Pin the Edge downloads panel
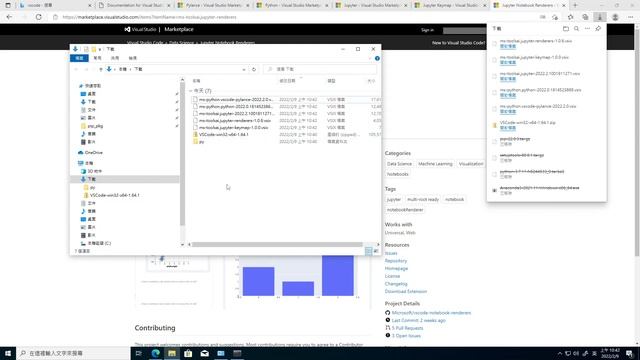The image size is (640, 360). pos(598,29)
